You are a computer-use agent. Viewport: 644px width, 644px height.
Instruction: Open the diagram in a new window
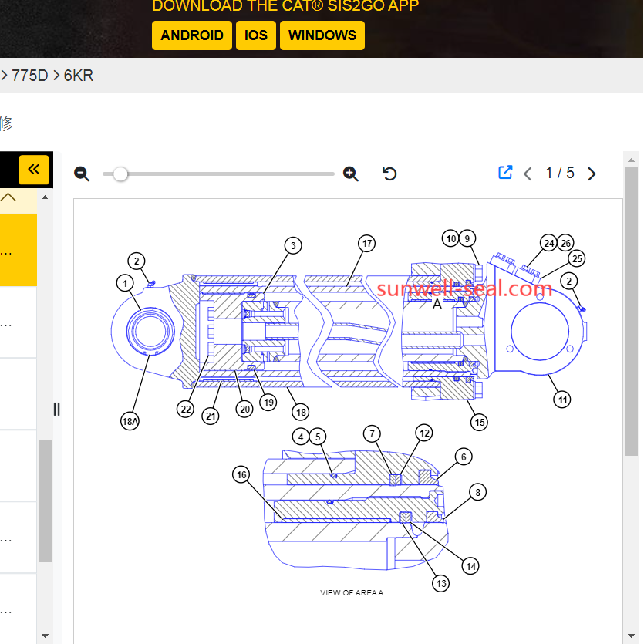(x=505, y=173)
